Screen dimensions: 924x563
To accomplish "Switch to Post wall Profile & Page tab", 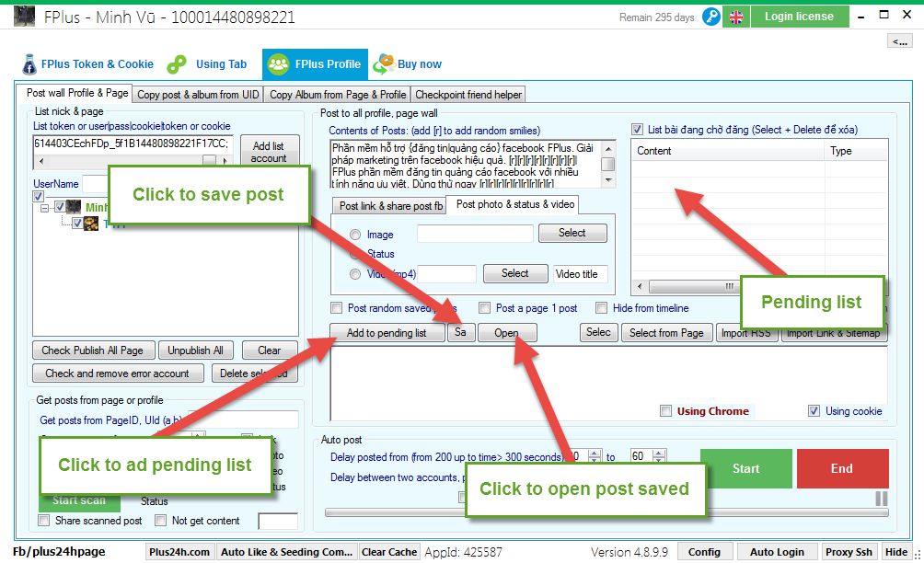I will point(77,93).
